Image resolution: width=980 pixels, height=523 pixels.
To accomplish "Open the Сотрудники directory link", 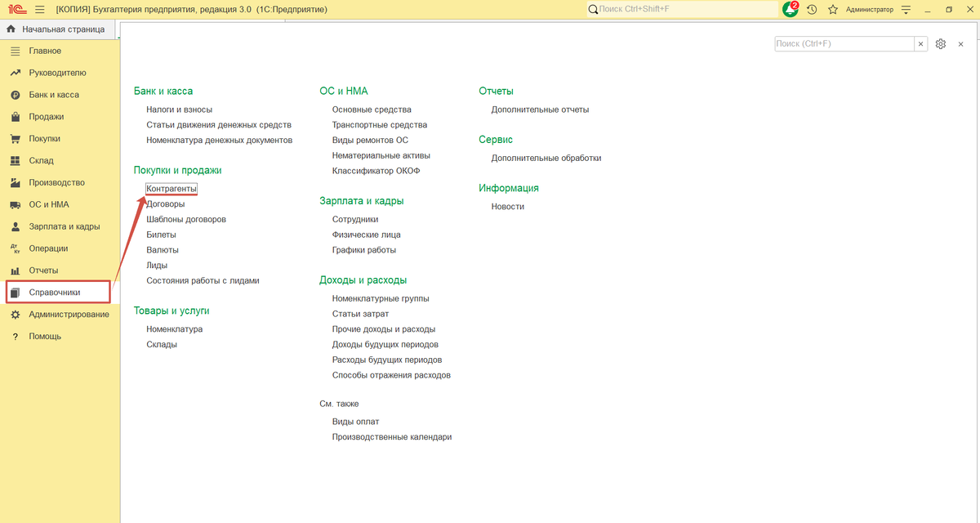I will point(355,219).
